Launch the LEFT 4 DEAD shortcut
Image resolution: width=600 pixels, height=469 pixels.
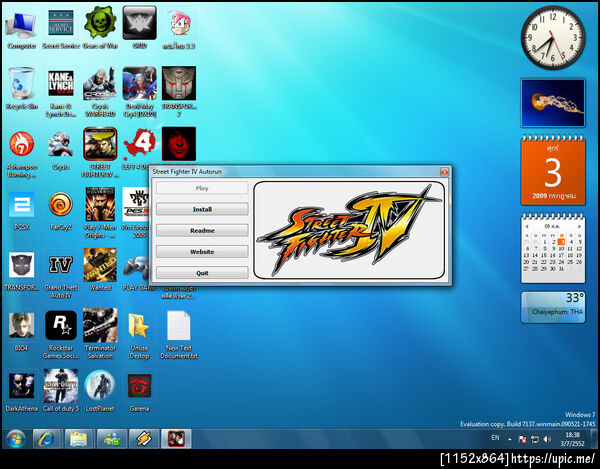tap(139, 149)
